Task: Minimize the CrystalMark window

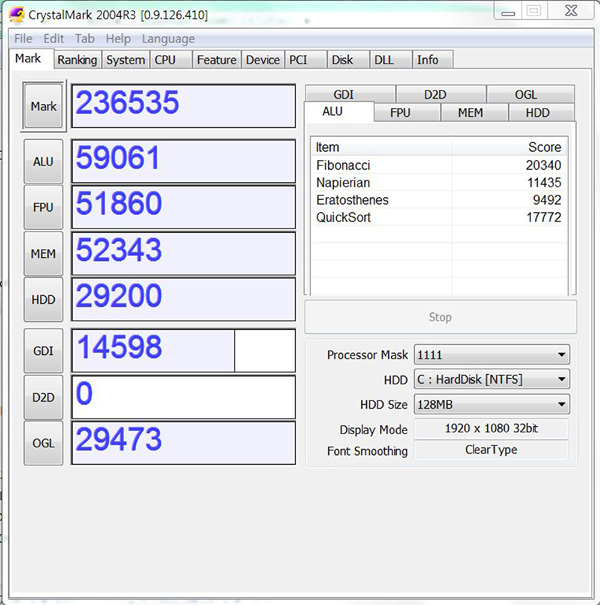Action: click(508, 11)
